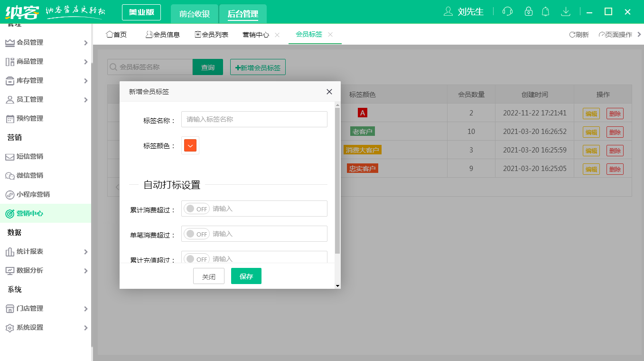Click the 标签名称 input field
This screenshot has width=644, height=361.
point(254,119)
